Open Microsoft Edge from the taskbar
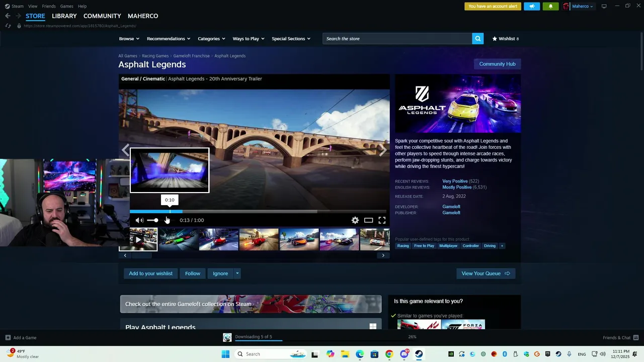This screenshot has height=362, width=644. pos(360,354)
